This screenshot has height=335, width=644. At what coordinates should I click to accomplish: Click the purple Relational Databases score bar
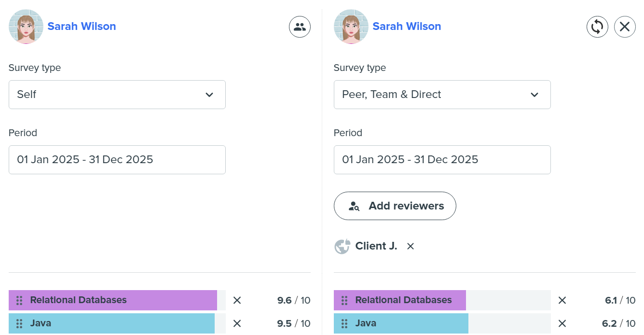[x=121, y=300]
